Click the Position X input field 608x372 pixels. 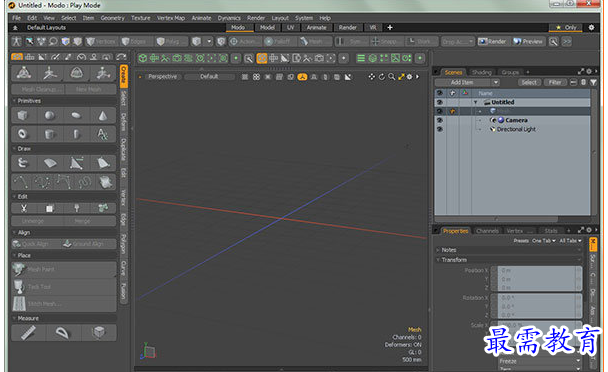[x=537, y=270]
